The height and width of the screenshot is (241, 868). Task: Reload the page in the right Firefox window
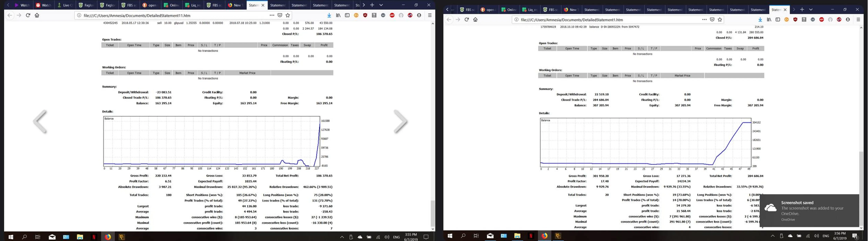tap(467, 20)
